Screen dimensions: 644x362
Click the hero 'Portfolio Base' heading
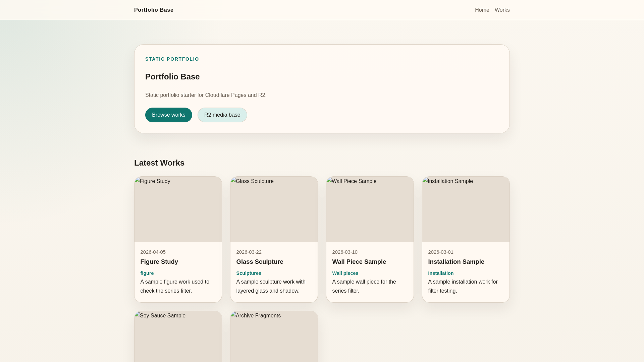[x=172, y=77]
